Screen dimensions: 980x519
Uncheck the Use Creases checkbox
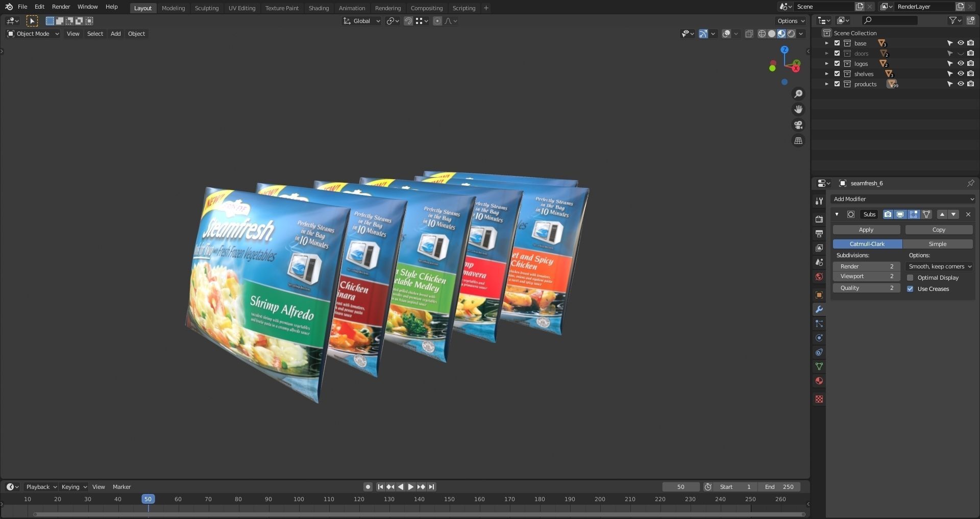(x=910, y=289)
